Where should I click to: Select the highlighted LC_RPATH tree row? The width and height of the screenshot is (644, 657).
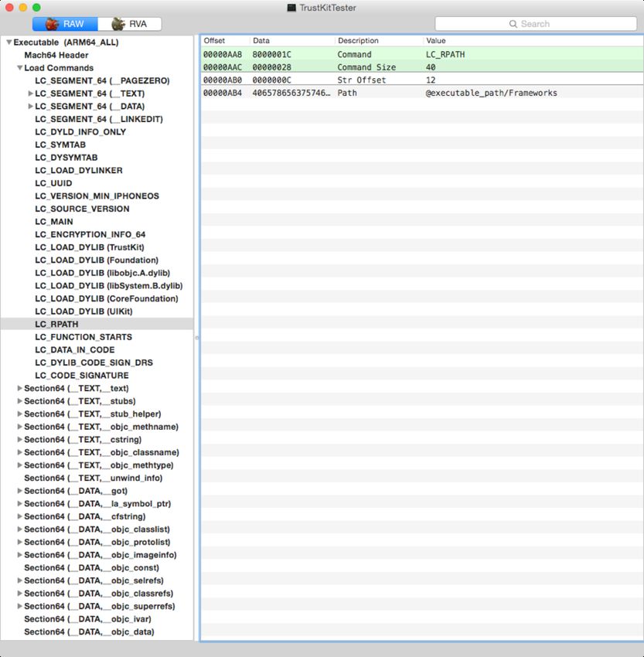pyautogui.click(x=97, y=325)
